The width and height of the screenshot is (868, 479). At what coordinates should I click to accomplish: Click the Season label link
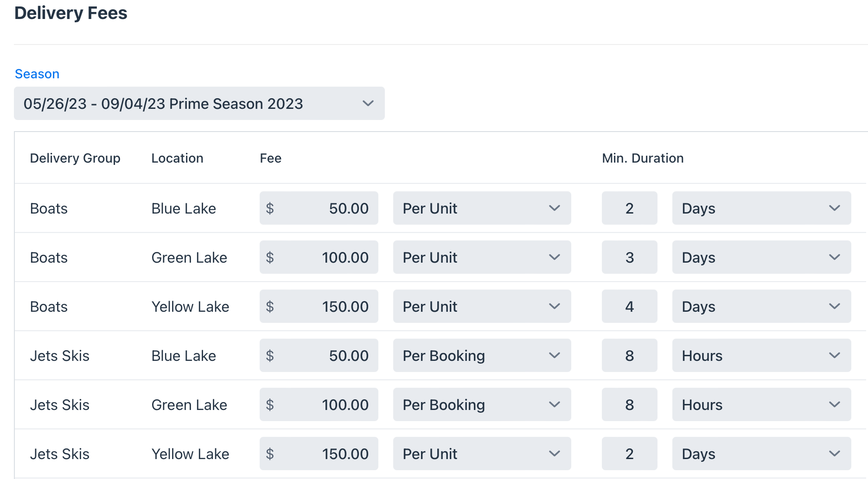coord(37,74)
